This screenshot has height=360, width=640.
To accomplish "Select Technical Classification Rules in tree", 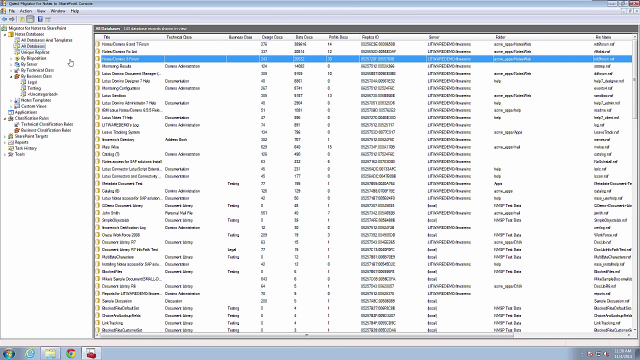I will pyautogui.click(x=47, y=124).
